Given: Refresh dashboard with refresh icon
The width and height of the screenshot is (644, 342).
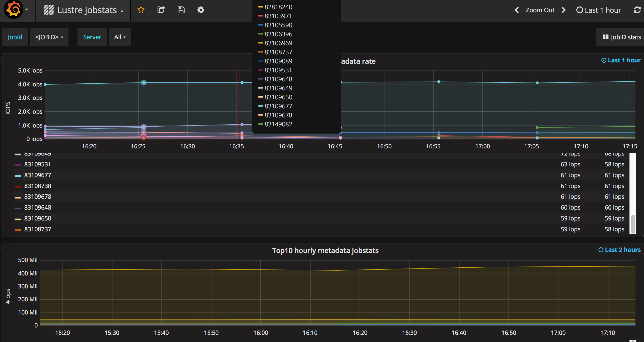Looking at the screenshot, I should click(637, 10).
